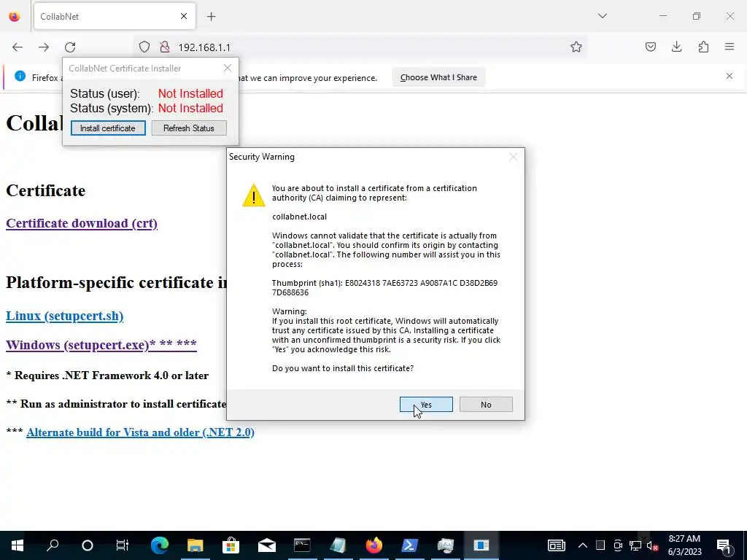The width and height of the screenshot is (747, 560).
Task: Open the Mail app from the taskbar
Action: coord(267,545)
